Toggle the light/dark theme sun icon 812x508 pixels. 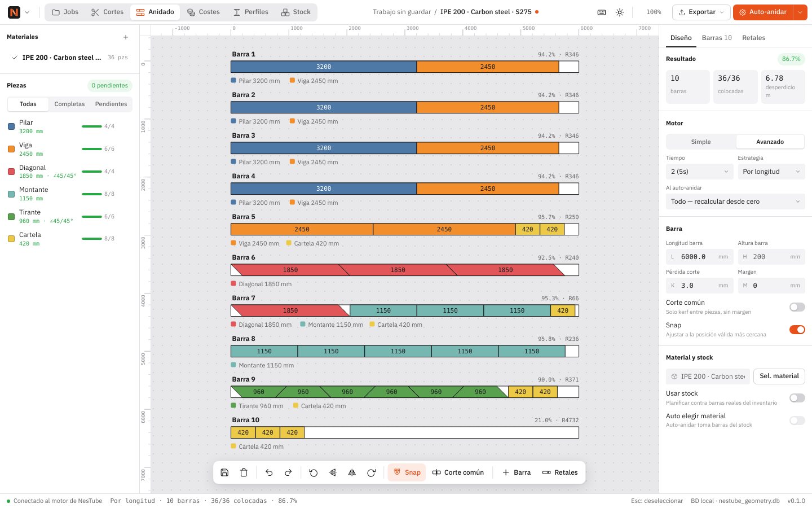tap(620, 12)
